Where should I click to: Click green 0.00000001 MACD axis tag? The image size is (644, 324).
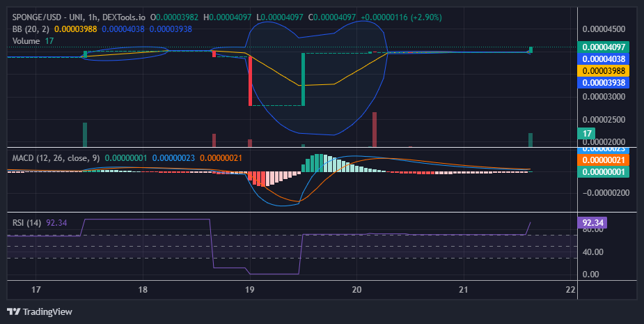pos(604,172)
